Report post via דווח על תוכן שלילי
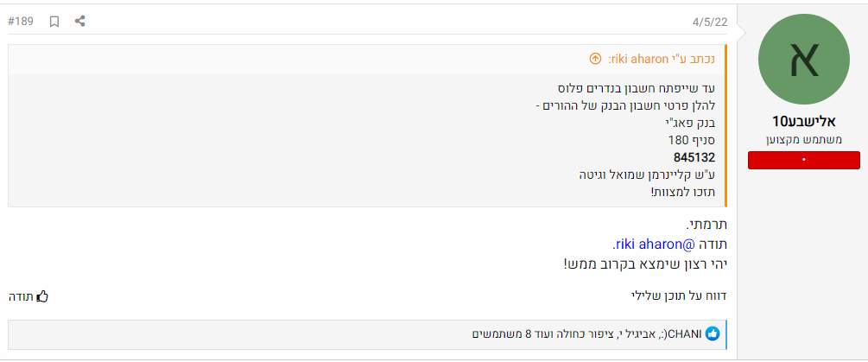 (x=679, y=296)
